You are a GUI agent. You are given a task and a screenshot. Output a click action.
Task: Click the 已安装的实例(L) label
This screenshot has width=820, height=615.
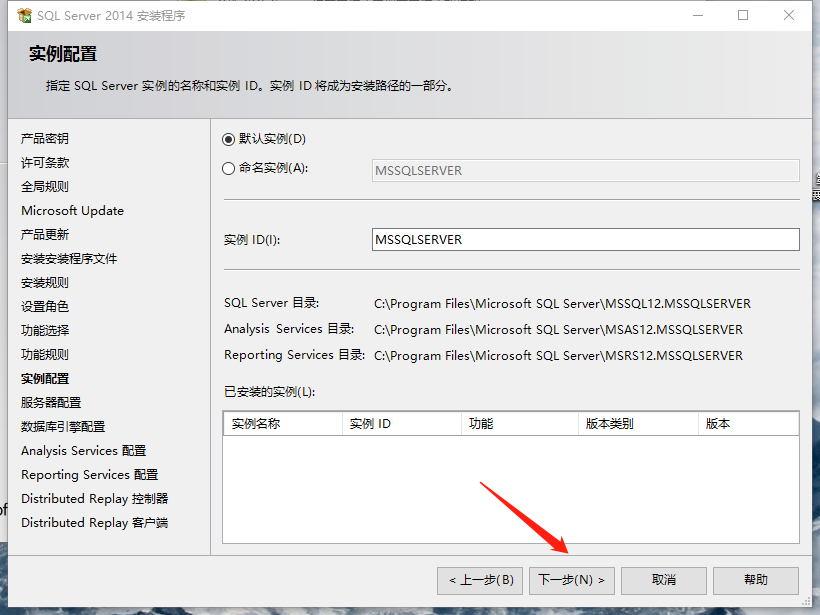(269, 392)
